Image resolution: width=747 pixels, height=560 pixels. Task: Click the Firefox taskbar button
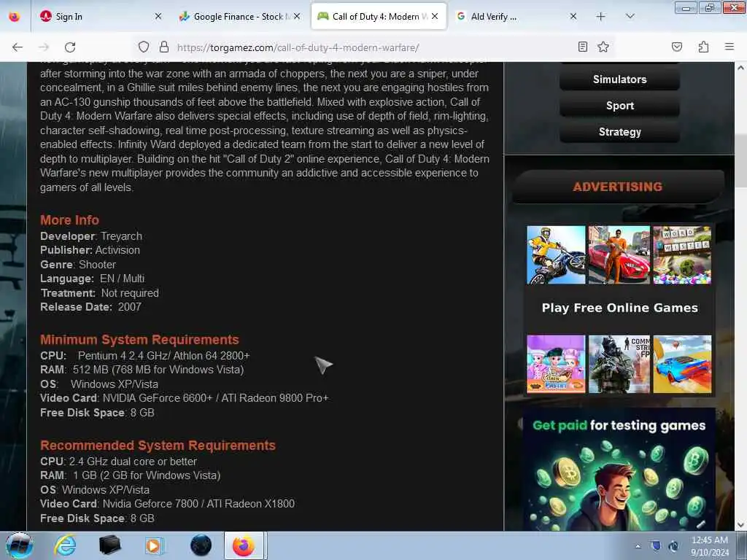[x=244, y=545]
